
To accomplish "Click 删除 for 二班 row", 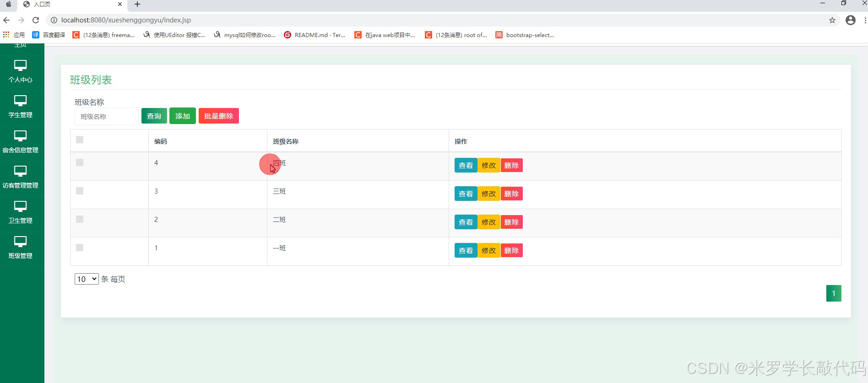I will pos(512,222).
